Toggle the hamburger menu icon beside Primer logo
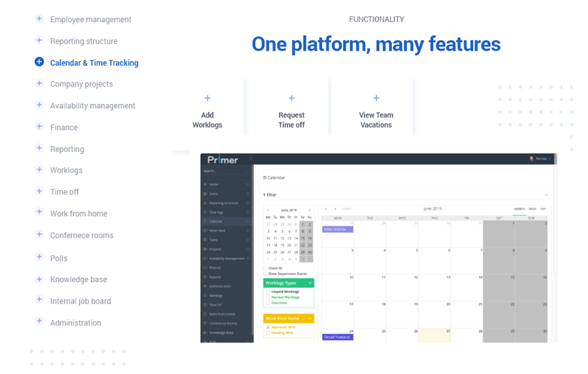588x374 pixels. point(251,159)
